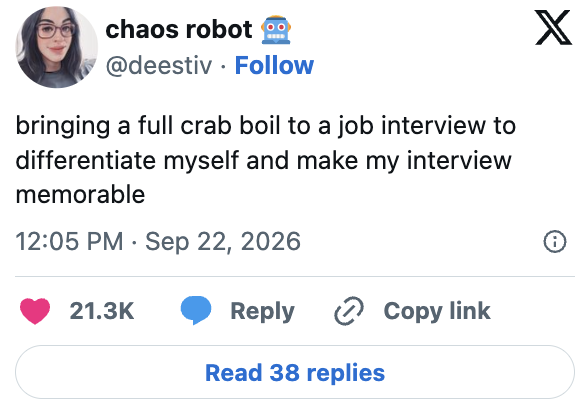This screenshot has width=586, height=416.
Task: Click the 38 in Read 38 replies
Action: tap(284, 373)
